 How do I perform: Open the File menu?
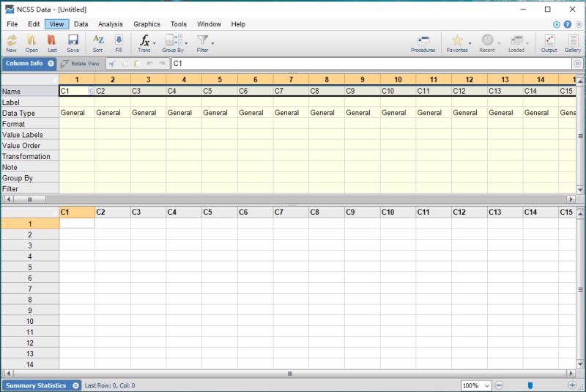click(12, 24)
